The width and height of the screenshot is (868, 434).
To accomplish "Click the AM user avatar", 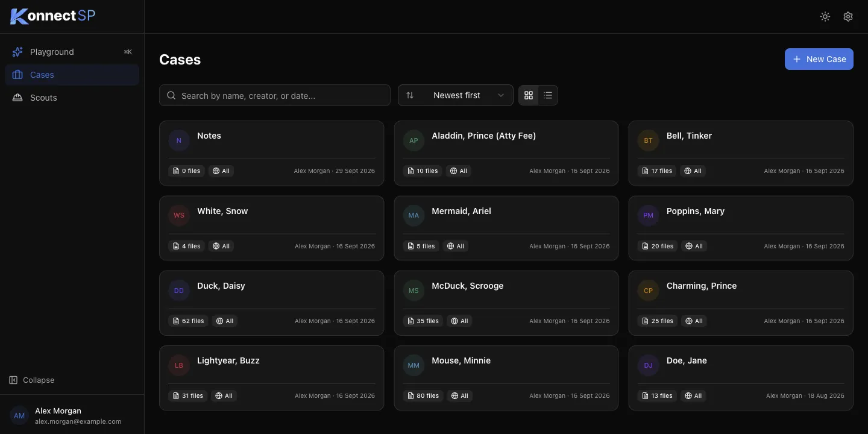I will [x=19, y=416].
